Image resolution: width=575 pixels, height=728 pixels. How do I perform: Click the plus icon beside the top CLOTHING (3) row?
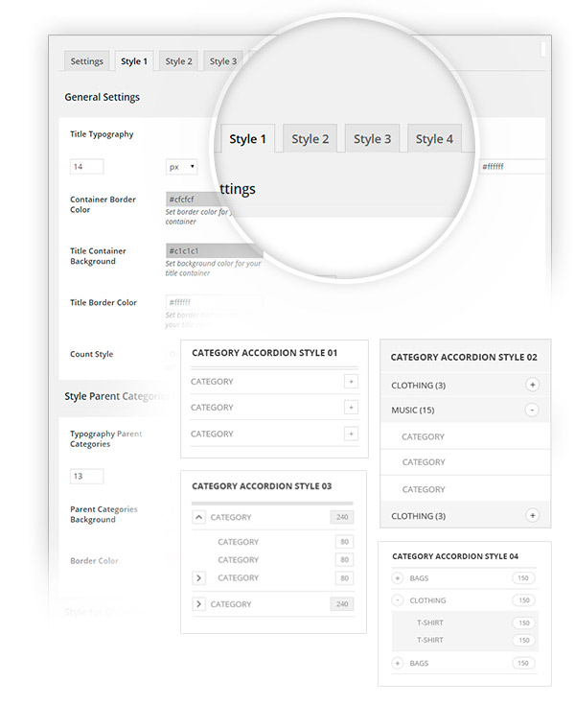pyautogui.click(x=532, y=385)
